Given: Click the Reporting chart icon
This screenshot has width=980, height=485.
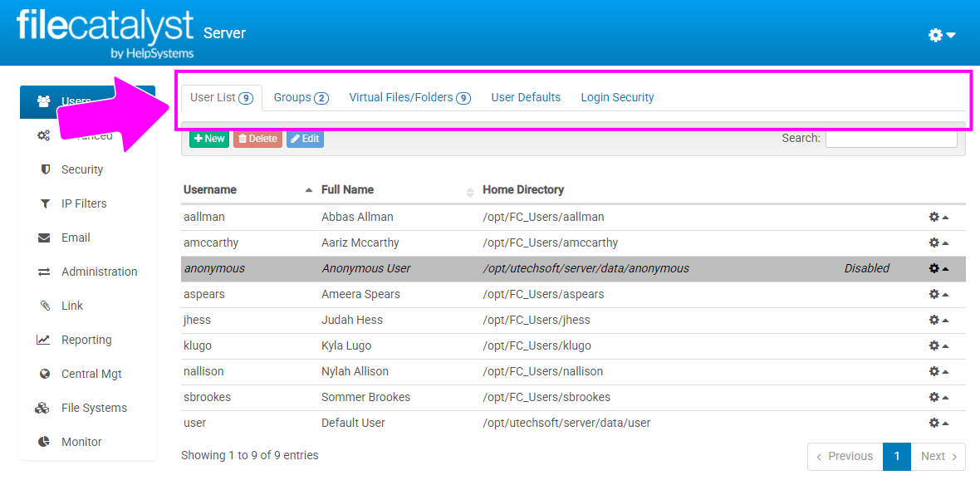Looking at the screenshot, I should click(x=43, y=340).
